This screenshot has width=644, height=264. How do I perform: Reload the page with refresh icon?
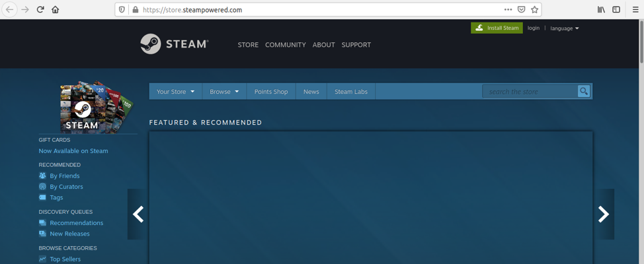click(x=40, y=9)
